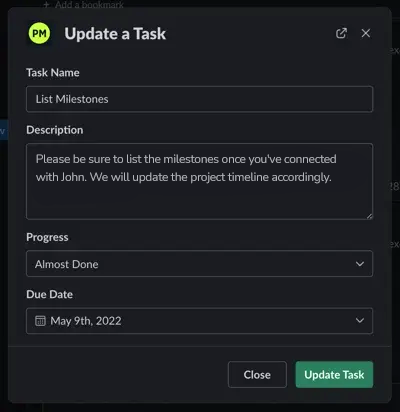Dismiss the dialog with the X icon
This screenshot has height=412, width=400.
[366, 33]
